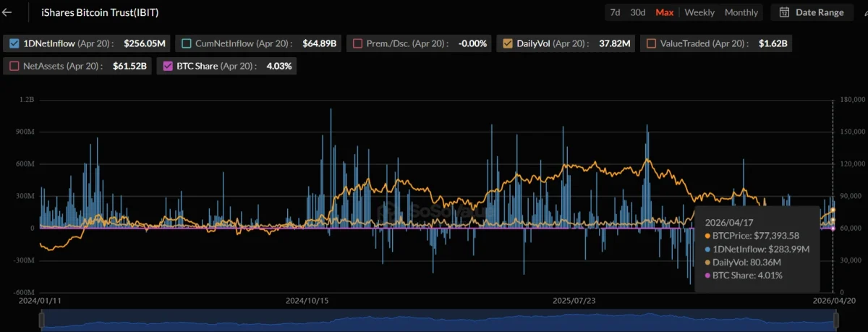Enable the Prem./Dsc. checkbox
Image resolution: width=868 pixels, height=332 pixels.
tap(357, 43)
